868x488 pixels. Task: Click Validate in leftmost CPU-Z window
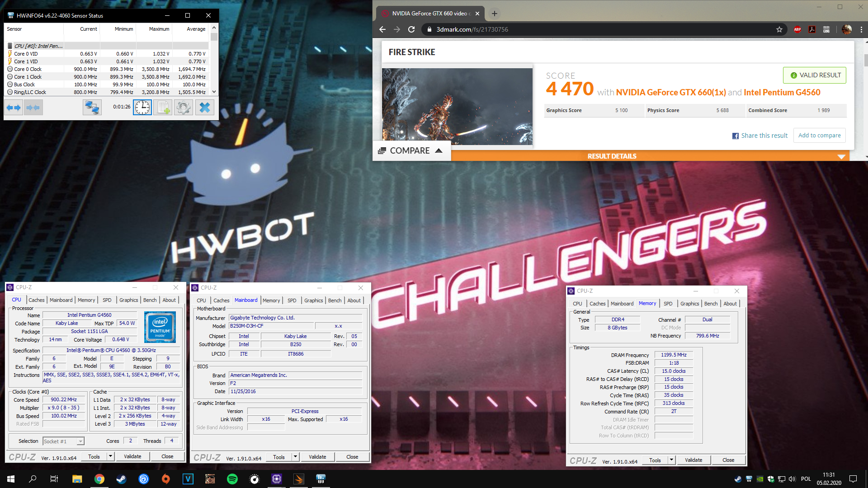coord(132,456)
